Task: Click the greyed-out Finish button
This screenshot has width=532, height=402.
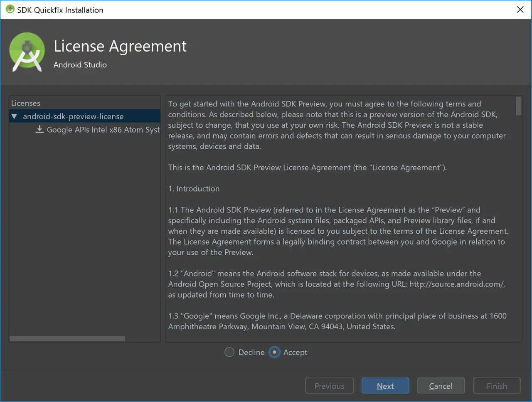Action: (x=497, y=386)
